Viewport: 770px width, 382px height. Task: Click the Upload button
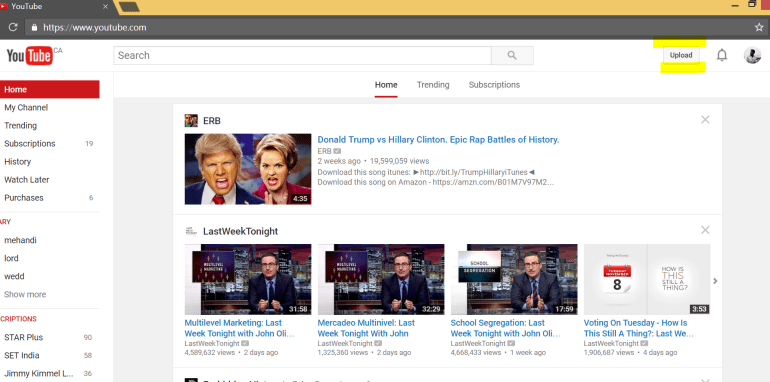click(681, 55)
